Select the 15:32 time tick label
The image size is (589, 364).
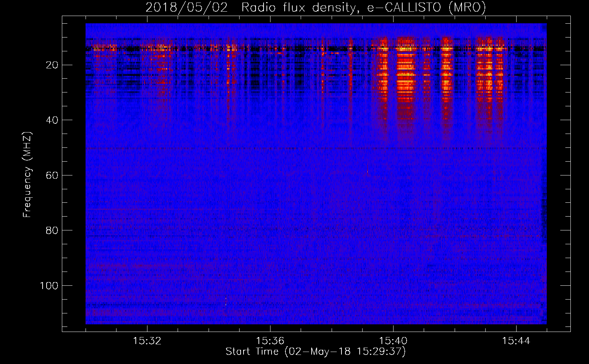tap(147, 341)
